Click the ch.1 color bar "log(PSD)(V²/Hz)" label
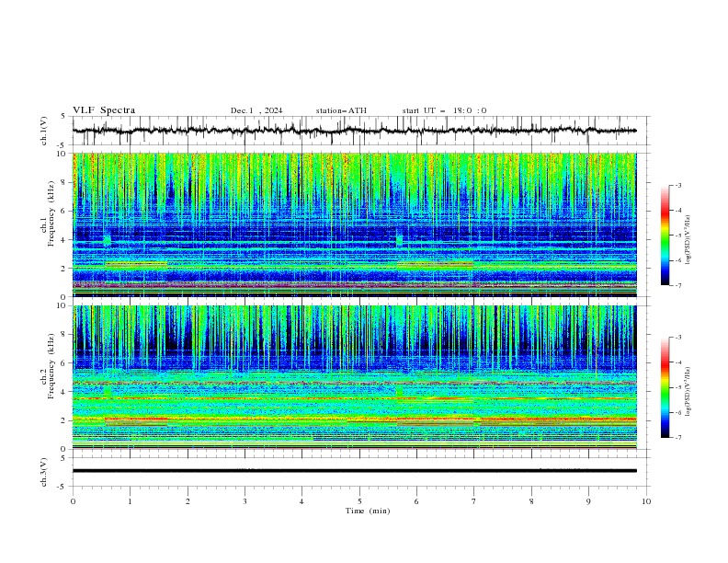Image resolution: width=728 pixels, height=563 pixels. (688, 240)
